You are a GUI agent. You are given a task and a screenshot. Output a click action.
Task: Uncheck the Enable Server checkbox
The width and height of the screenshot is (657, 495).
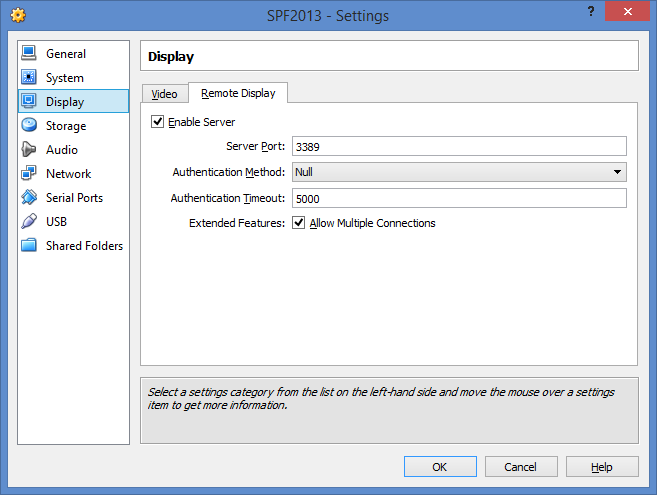tap(157, 122)
